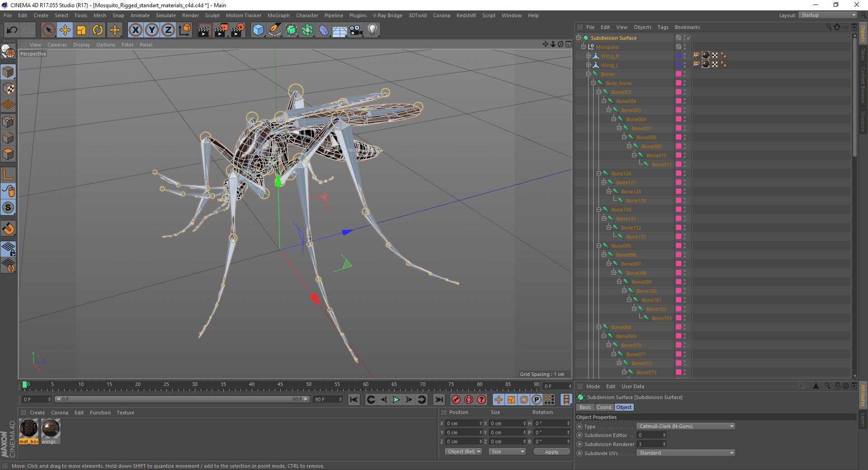
Task: Toggle Record Active Objects button
Action: [456, 399]
